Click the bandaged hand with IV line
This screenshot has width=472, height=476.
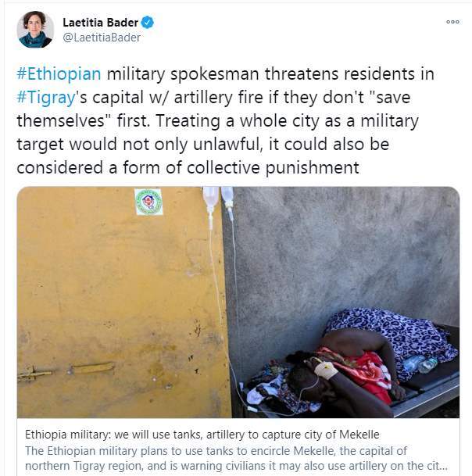click(326, 370)
